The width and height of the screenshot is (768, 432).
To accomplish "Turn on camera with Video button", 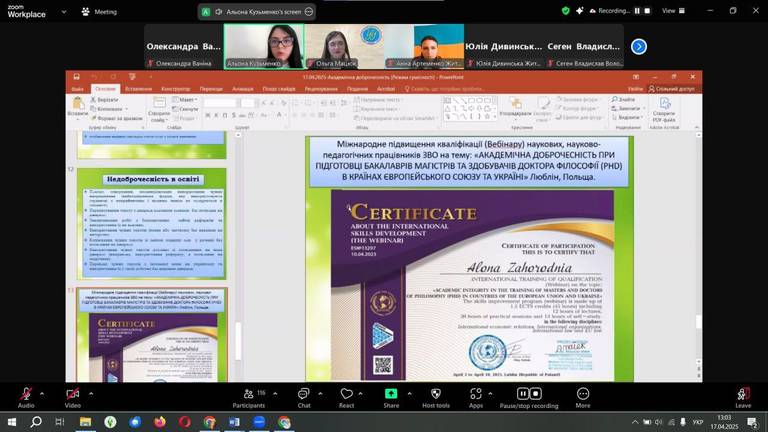I will (x=72, y=395).
